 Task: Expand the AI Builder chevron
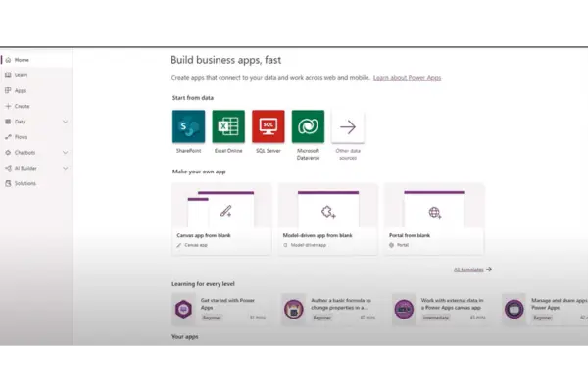[66, 168]
